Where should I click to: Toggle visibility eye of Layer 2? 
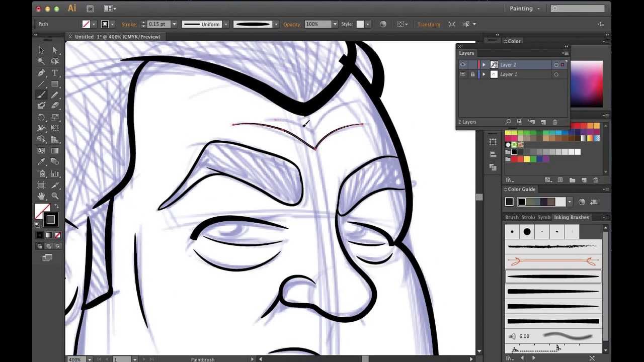(x=463, y=64)
